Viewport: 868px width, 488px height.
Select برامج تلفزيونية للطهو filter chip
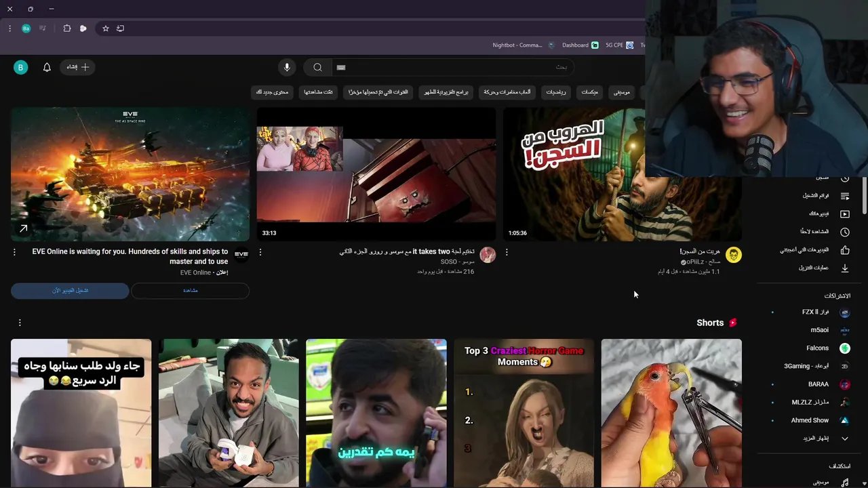(x=446, y=92)
